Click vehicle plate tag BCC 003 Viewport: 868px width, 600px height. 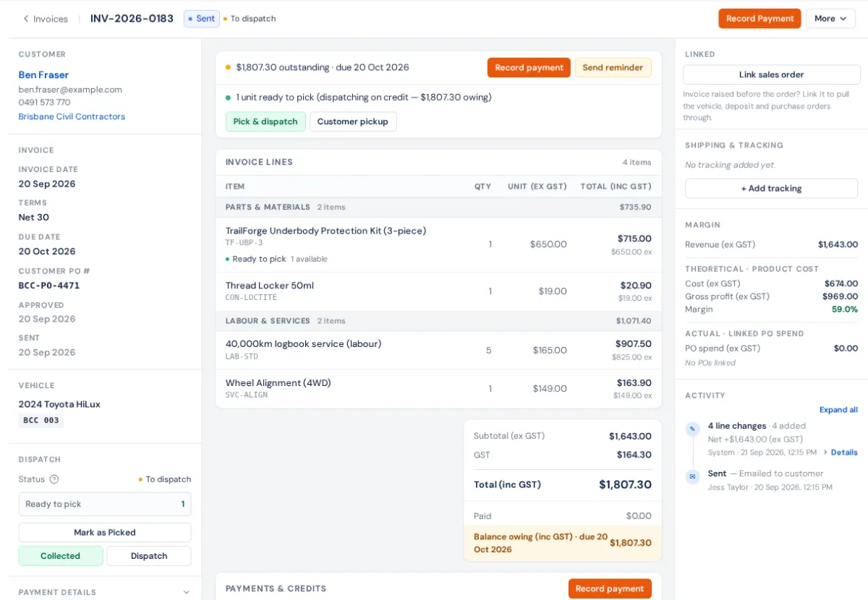tap(41, 420)
